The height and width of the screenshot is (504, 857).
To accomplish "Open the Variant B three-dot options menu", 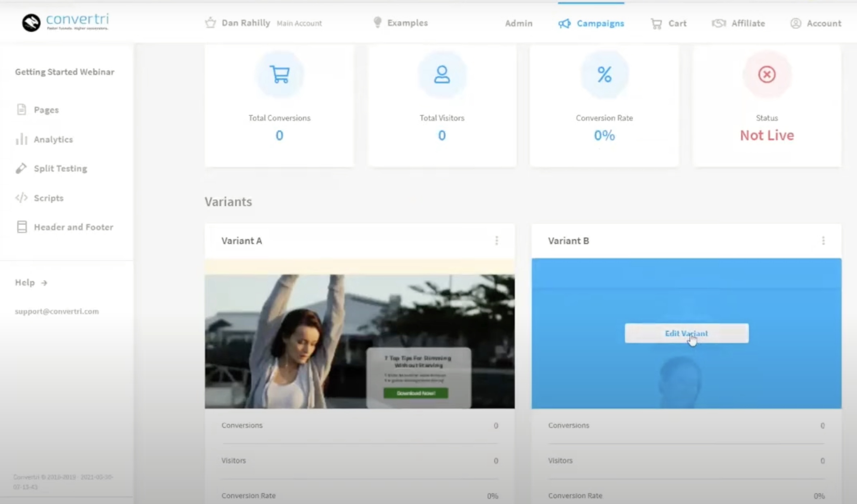I will click(823, 241).
